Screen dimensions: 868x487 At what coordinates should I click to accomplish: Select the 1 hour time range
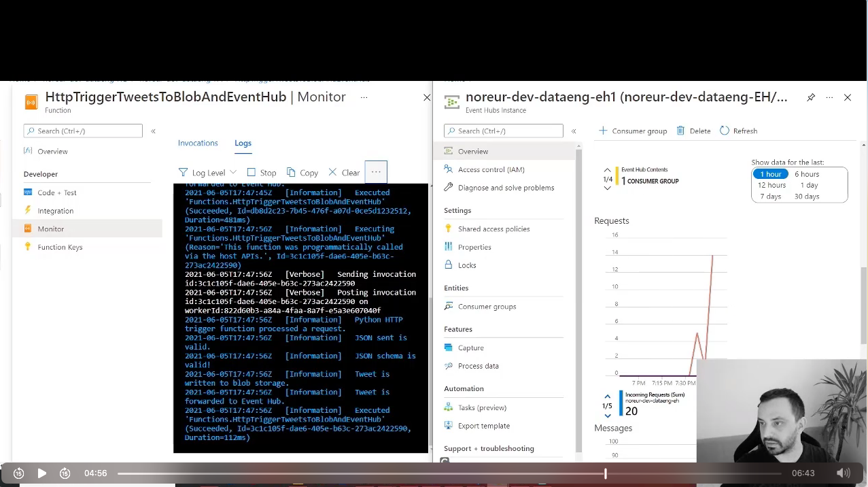(x=770, y=174)
